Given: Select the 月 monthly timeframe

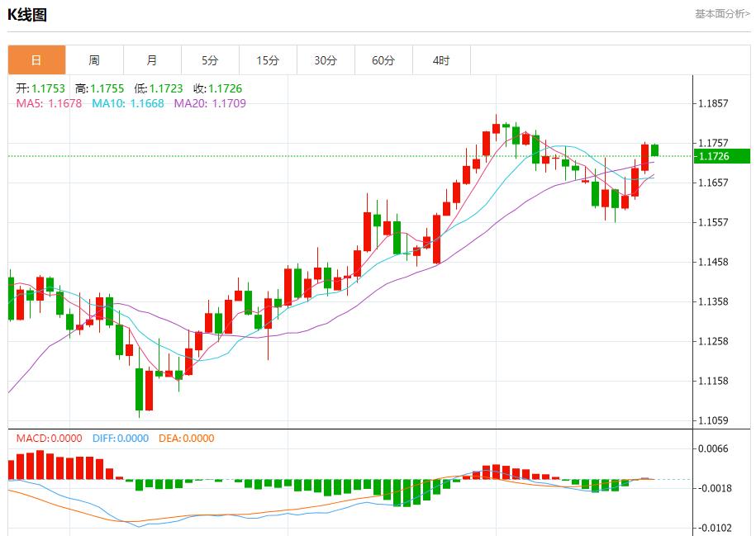Looking at the screenshot, I should (152, 59).
